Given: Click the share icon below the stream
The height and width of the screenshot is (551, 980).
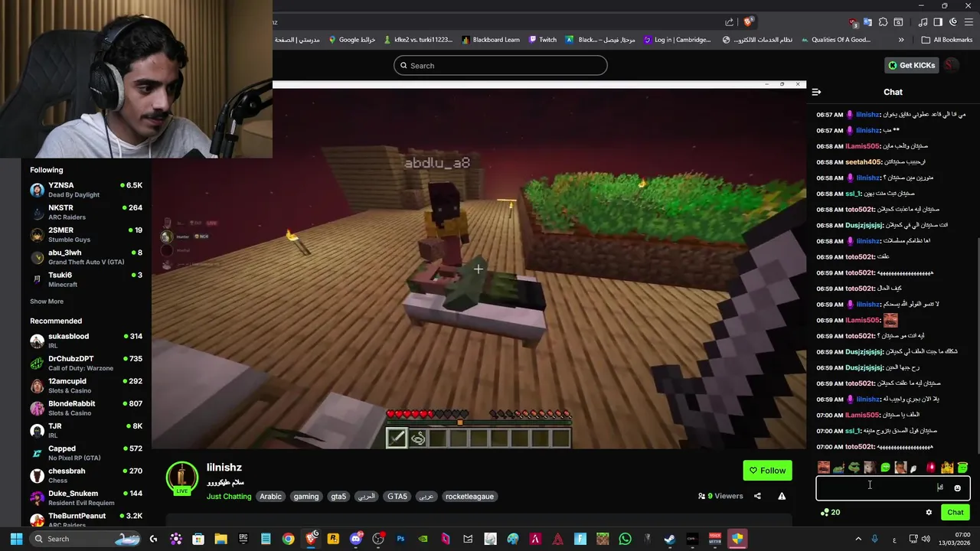Looking at the screenshot, I should [x=757, y=496].
